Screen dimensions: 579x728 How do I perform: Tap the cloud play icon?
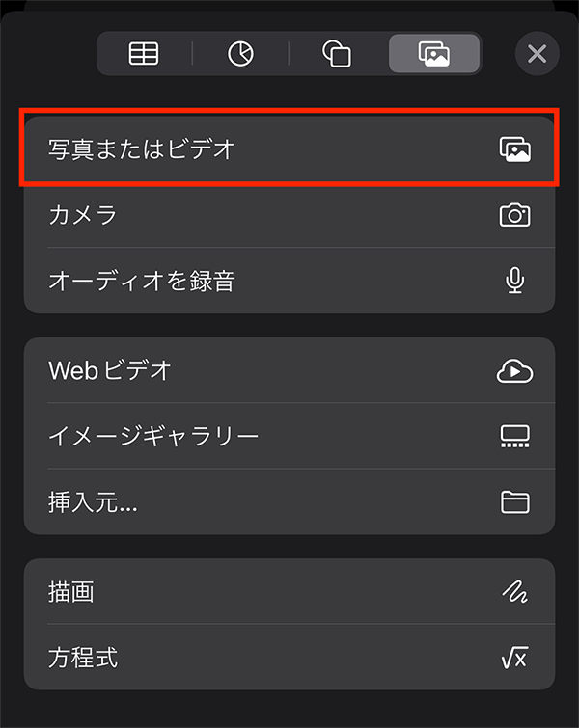point(515,370)
